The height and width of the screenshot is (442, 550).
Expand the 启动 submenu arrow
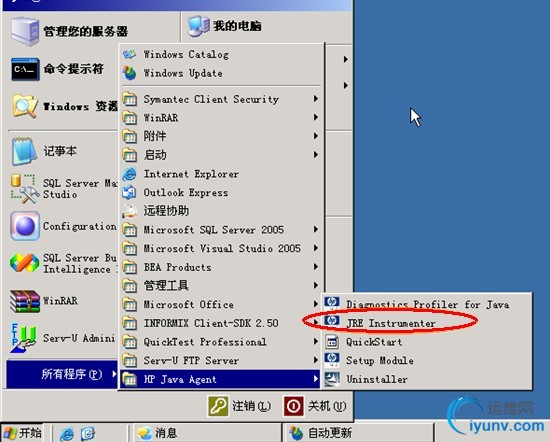point(316,154)
